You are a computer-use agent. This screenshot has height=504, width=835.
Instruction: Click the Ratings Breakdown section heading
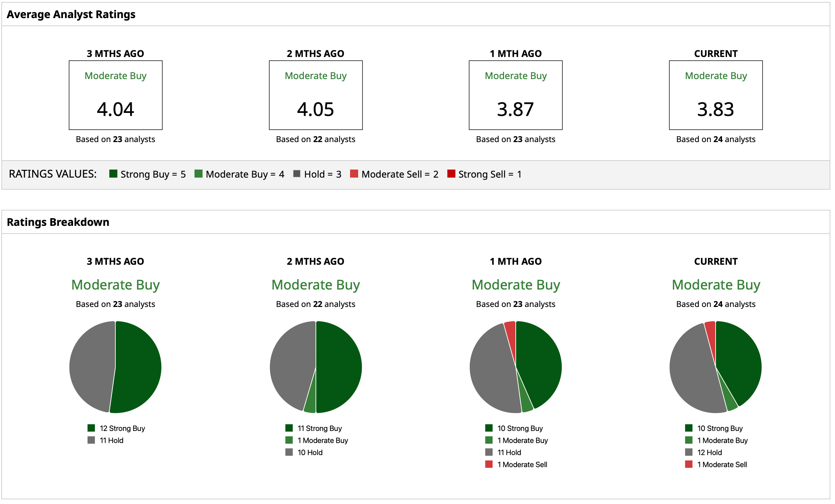(x=58, y=222)
